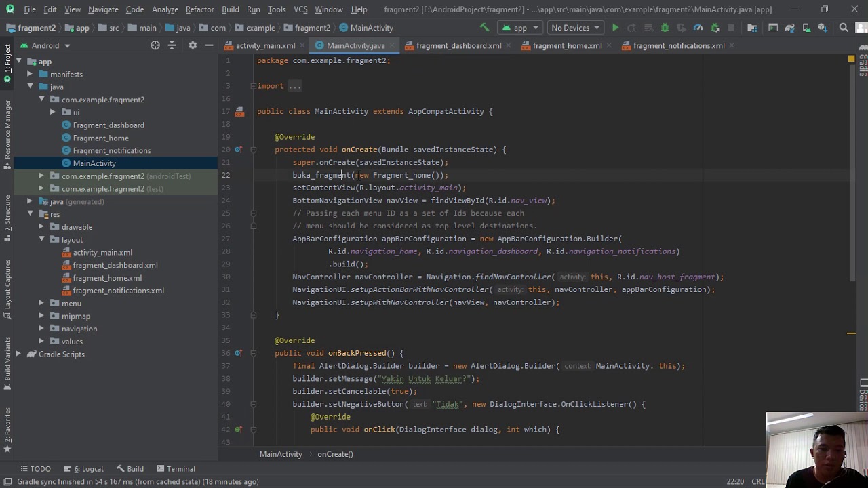The height and width of the screenshot is (488, 868).
Task: Open the Profile app gauge icon
Action: click(x=698, y=28)
